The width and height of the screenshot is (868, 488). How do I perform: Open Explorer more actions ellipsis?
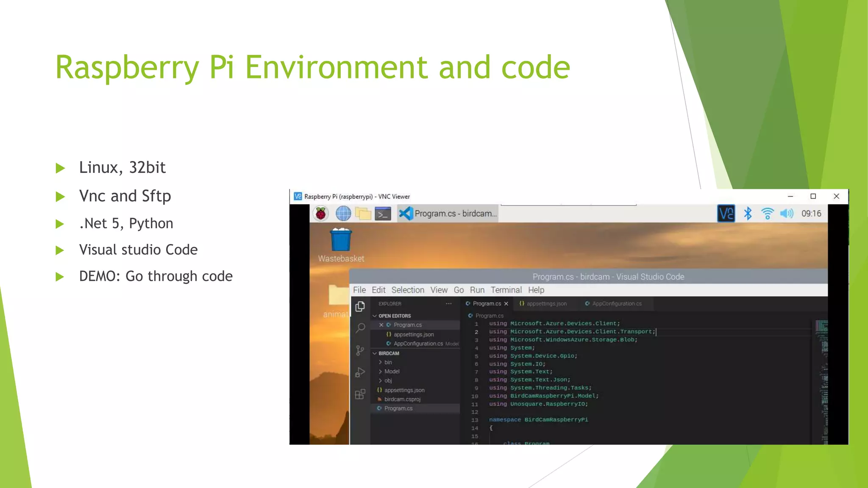[x=449, y=304]
